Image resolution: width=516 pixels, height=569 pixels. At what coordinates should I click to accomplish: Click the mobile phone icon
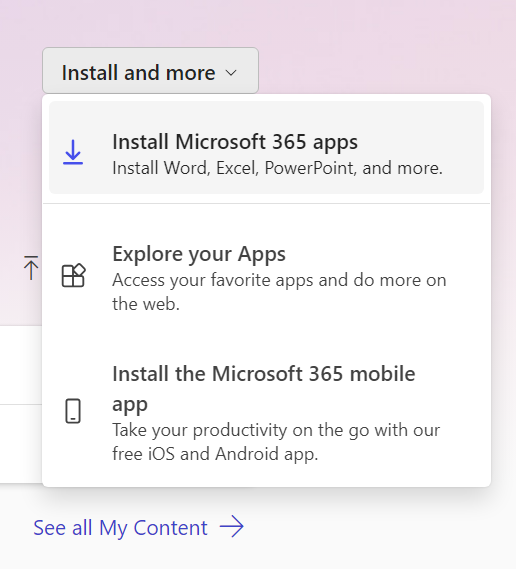73,411
